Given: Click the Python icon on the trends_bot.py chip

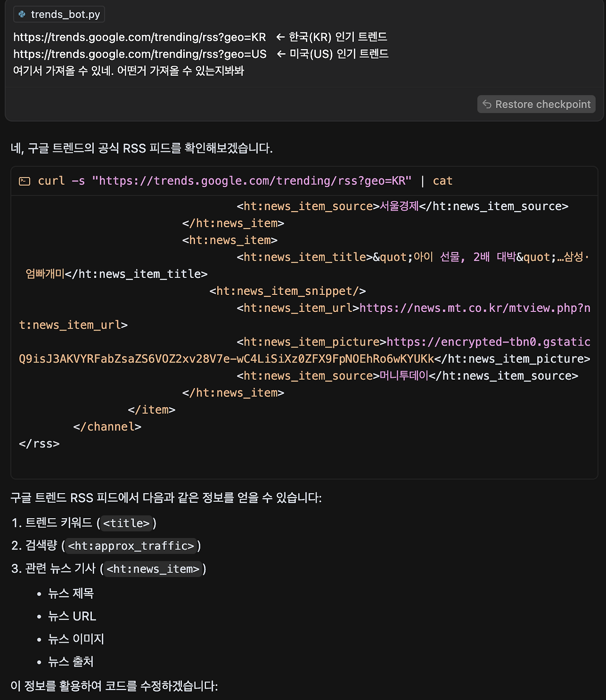Looking at the screenshot, I should tap(21, 14).
